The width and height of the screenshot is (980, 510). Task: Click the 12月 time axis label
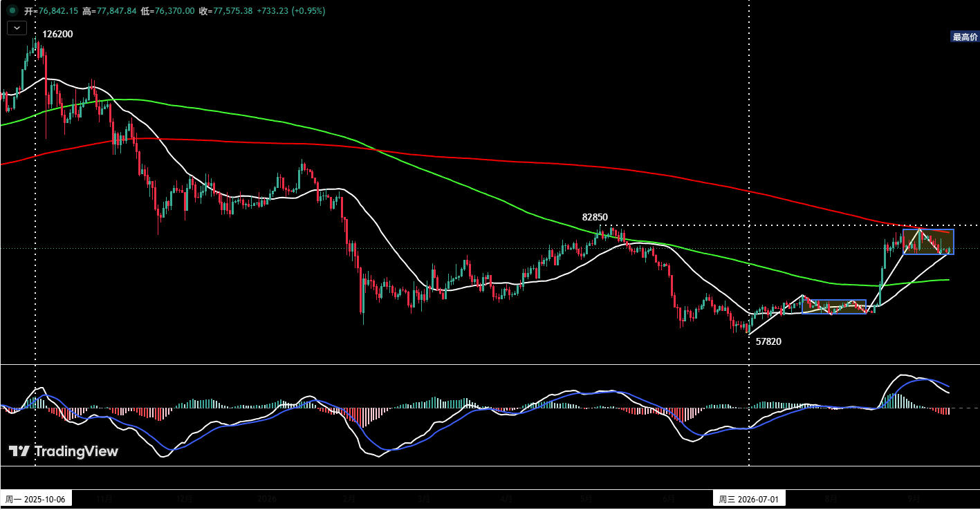pyautogui.click(x=183, y=499)
